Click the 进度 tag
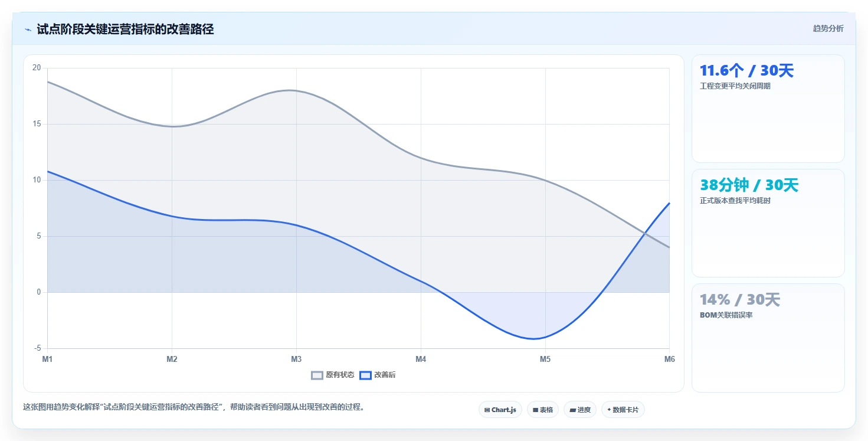The width and height of the screenshot is (868, 441). (580, 410)
